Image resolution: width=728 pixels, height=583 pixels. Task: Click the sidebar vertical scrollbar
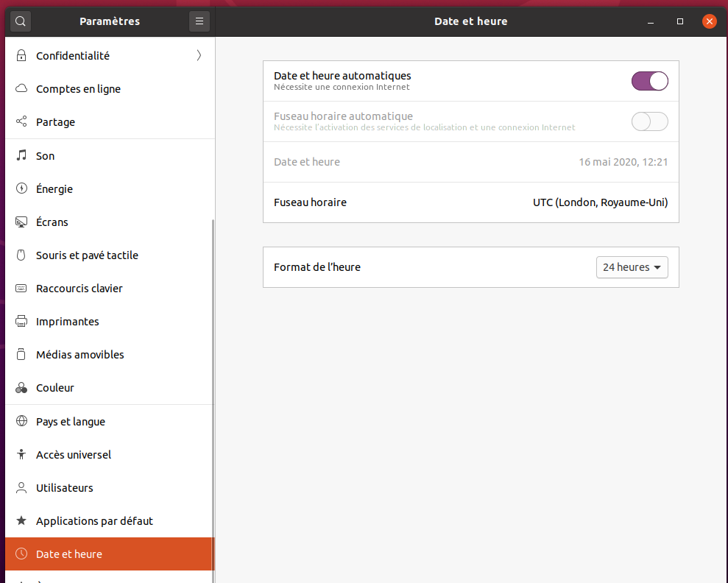pos(213,399)
